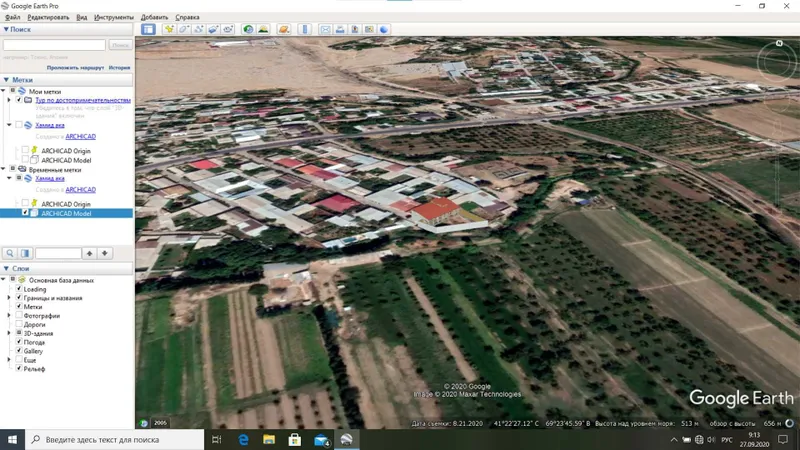800x450 pixels.
Task: Click the search magnifier icon in Places panel
Action: (x=10, y=253)
